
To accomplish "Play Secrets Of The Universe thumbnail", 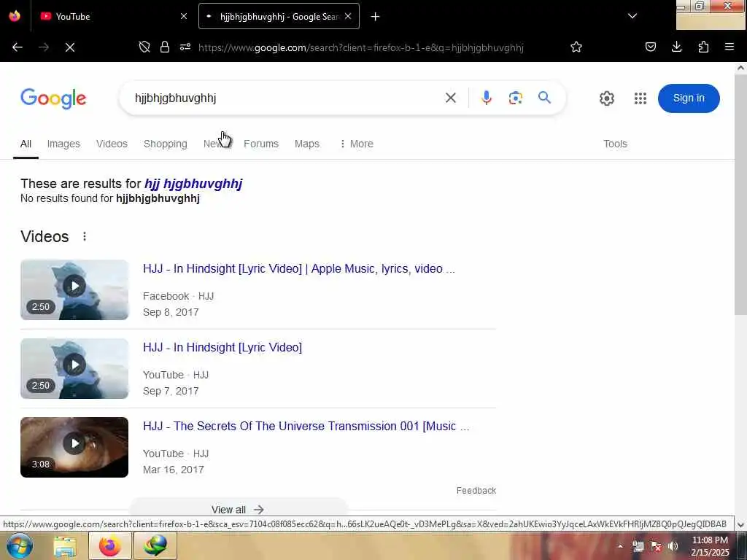I will [74, 447].
